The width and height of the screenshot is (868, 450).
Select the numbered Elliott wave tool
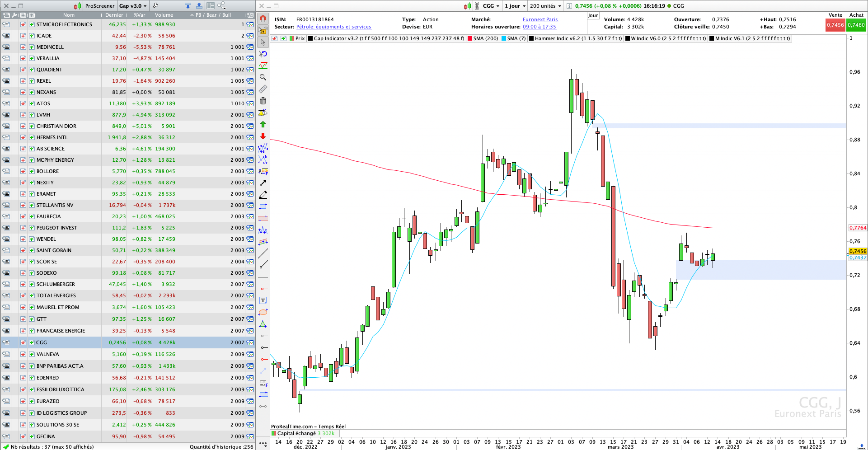click(263, 148)
